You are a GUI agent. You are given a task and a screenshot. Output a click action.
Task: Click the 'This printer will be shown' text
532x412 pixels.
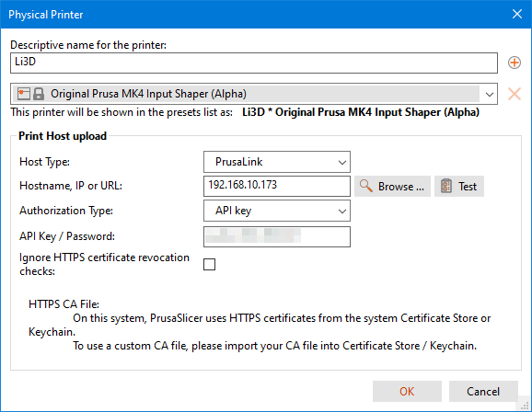tap(121, 112)
